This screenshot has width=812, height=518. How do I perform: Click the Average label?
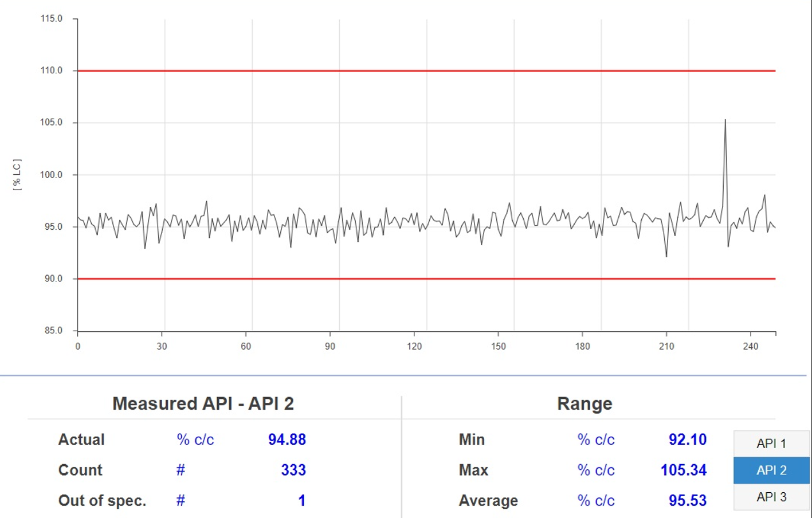pos(488,500)
